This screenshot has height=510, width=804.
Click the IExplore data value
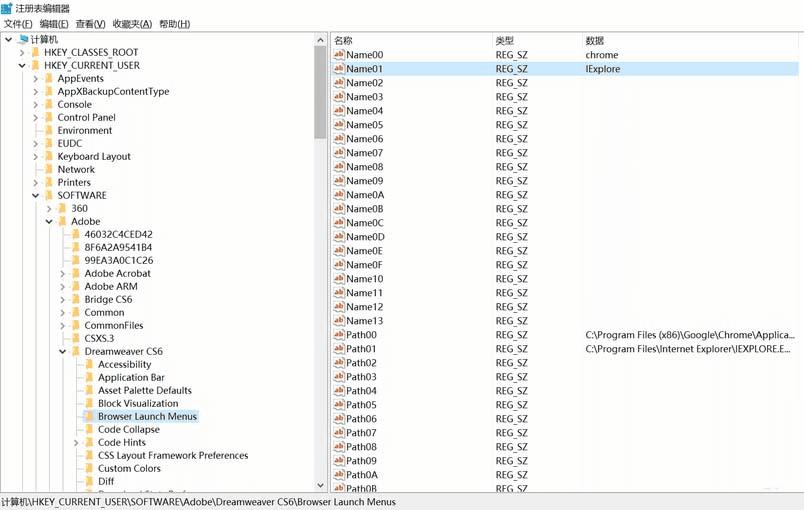[602, 69]
